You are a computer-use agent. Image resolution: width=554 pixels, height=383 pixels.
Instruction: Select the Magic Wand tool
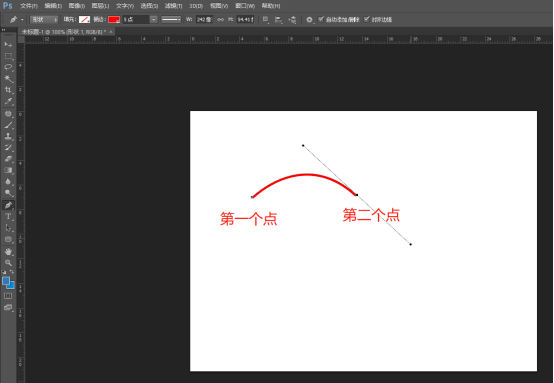pos(8,78)
